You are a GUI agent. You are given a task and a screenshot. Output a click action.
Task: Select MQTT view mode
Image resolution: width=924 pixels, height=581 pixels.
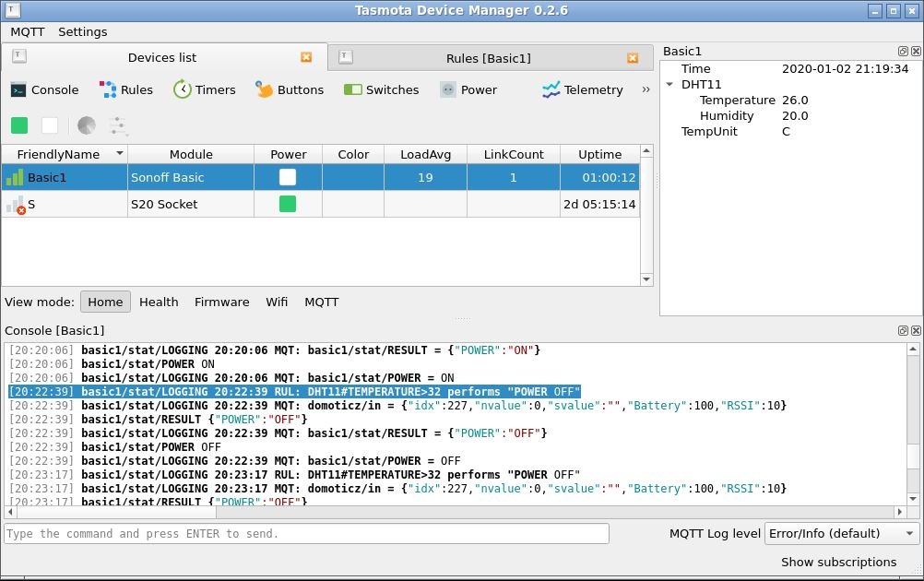pyautogui.click(x=321, y=302)
